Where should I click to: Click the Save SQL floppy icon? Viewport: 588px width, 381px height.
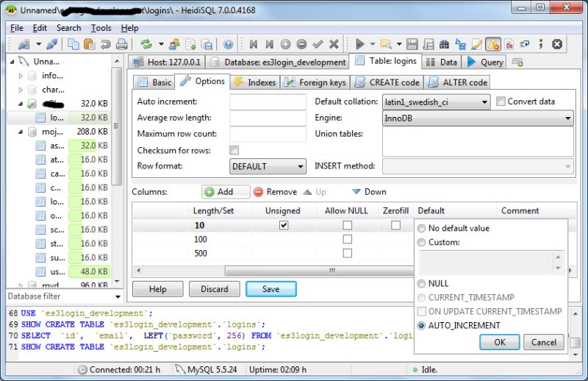pos(412,44)
